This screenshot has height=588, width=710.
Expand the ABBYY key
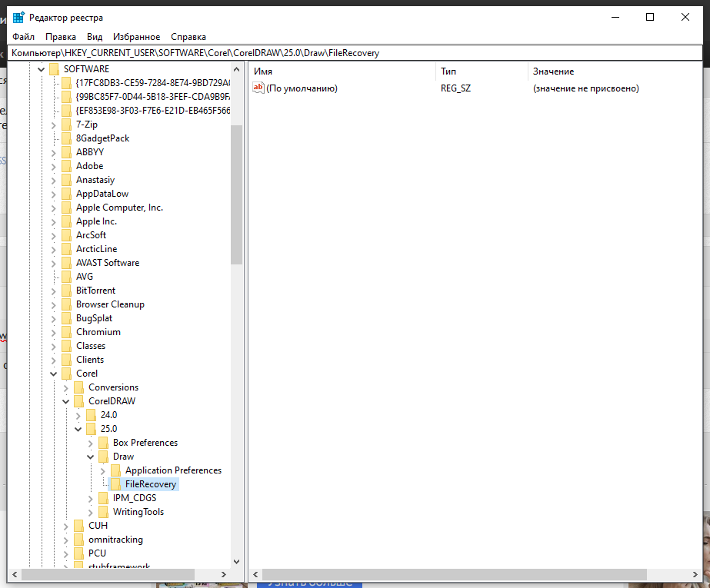point(53,152)
